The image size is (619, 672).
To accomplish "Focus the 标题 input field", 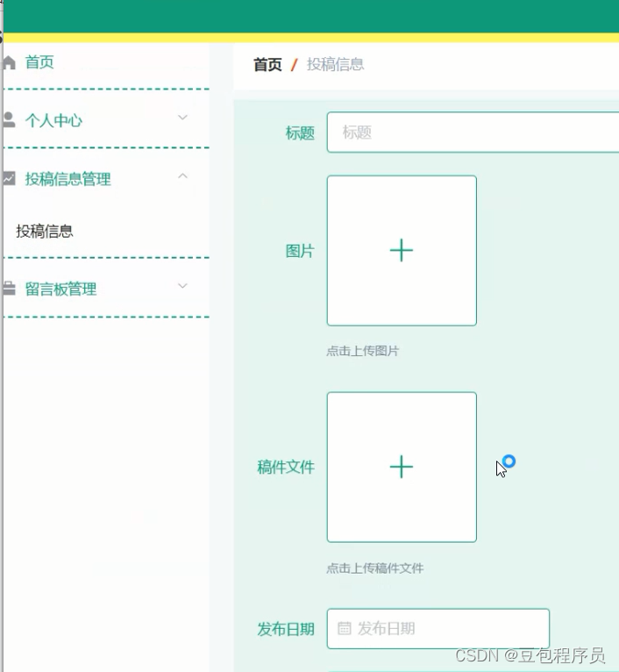I will [473, 132].
